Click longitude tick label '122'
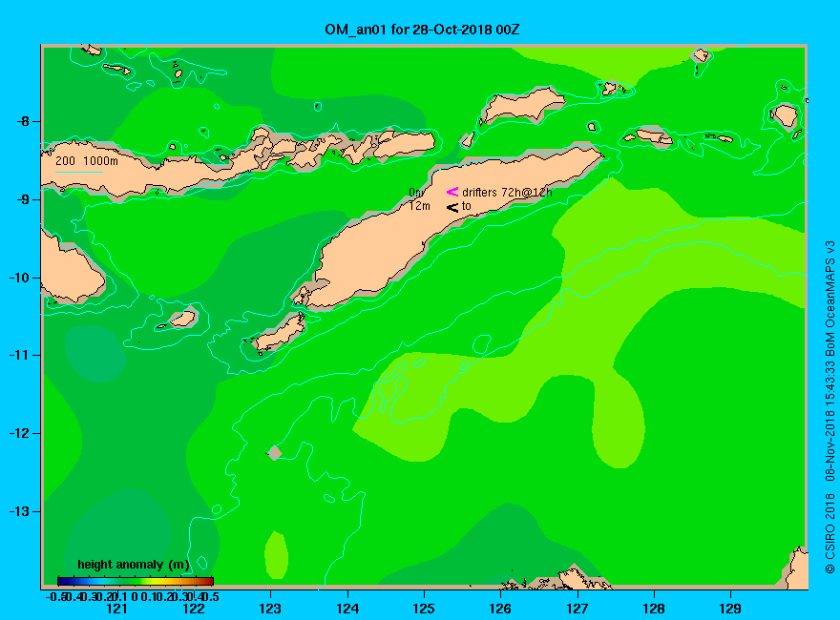The image size is (840, 620). pyautogui.click(x=194, y=609)
